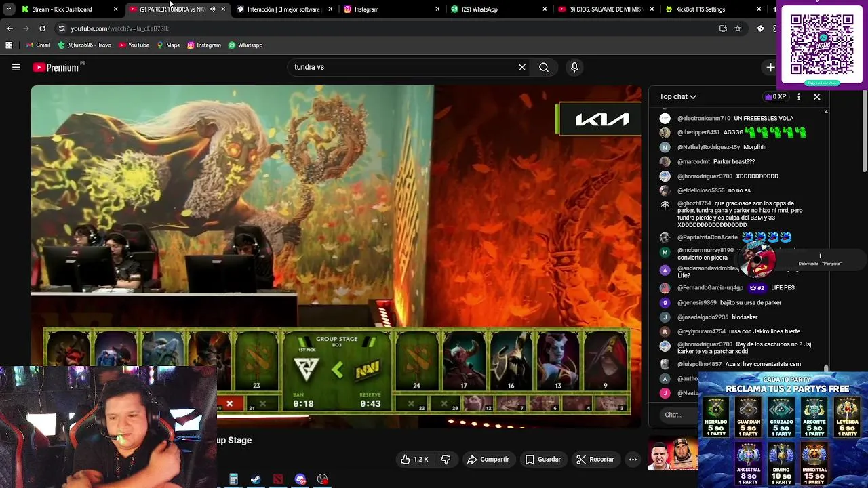Bookmark this page with the star icon
868x488 pixels.
pyautogui.click(x=738, y=28)
